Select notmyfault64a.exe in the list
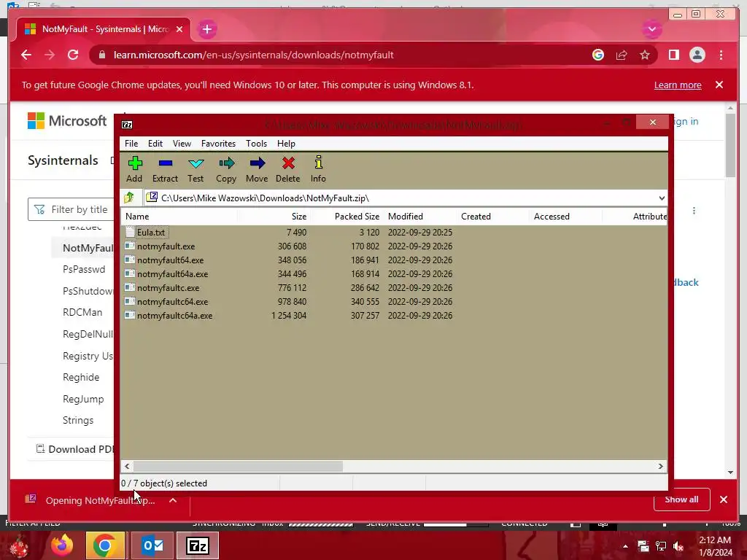Image resolution: width=747 pixels, height=560 pixels. click(172, 274)
